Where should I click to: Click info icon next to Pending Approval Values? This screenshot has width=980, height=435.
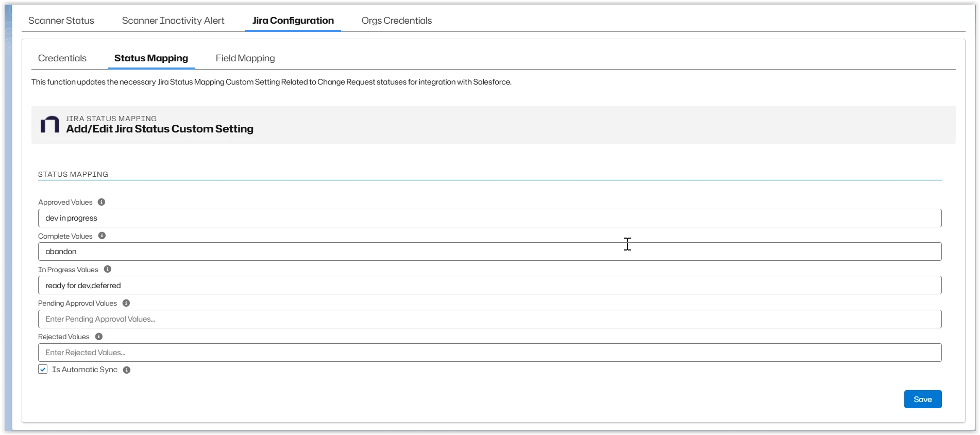point(126,303)
